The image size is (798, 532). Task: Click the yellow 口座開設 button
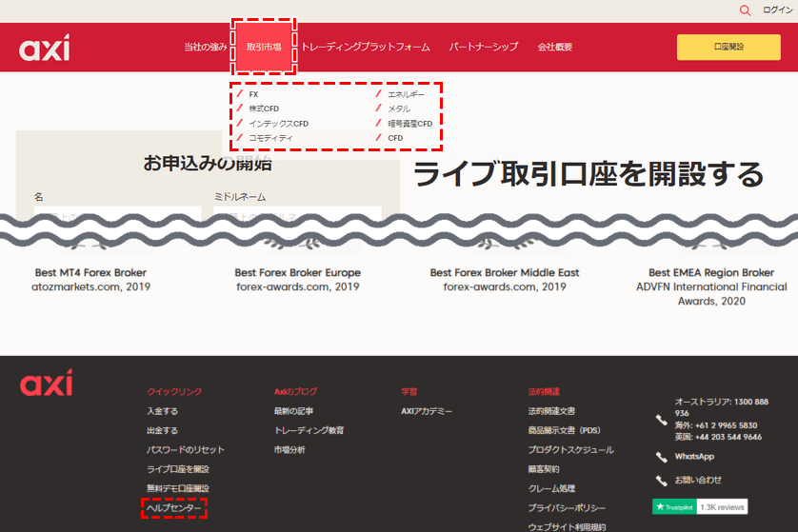tap(728, 47)
